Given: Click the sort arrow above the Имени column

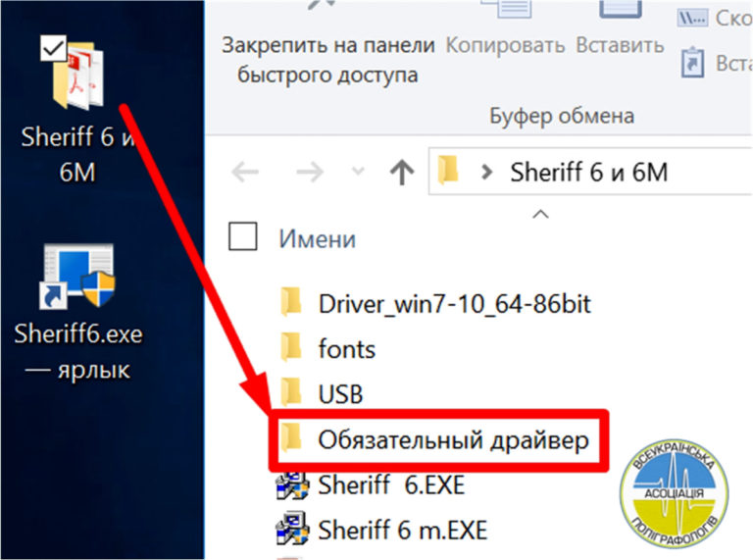Looking at the screenshot, I should click(x=538, y=212).
